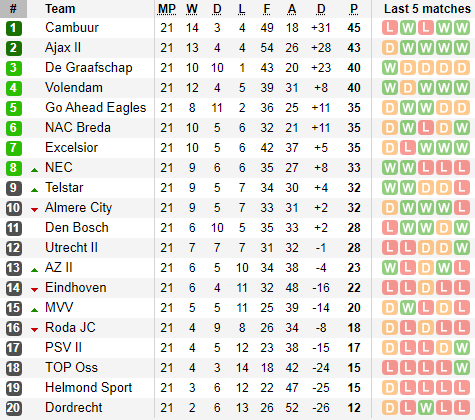Click Cambuur's first Last 5 result badge (L)
This screenshot has height=420, width=475.
[390, 28]
